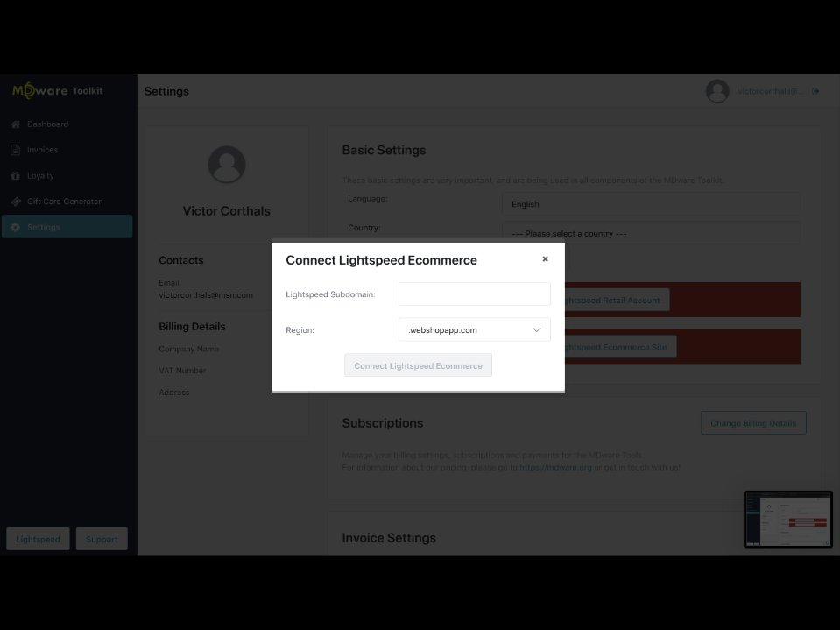The width and height of the screenshot is (840, 630).
Task: Click the Connect Lightspeed Ecommerce submit button
Action: coord(418,365)
